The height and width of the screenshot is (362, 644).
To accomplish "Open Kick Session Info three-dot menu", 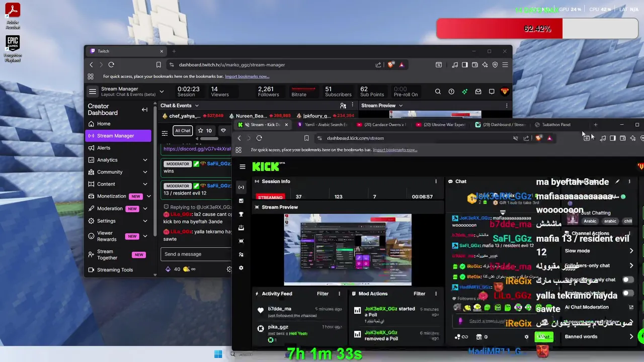I will point(436,181).
